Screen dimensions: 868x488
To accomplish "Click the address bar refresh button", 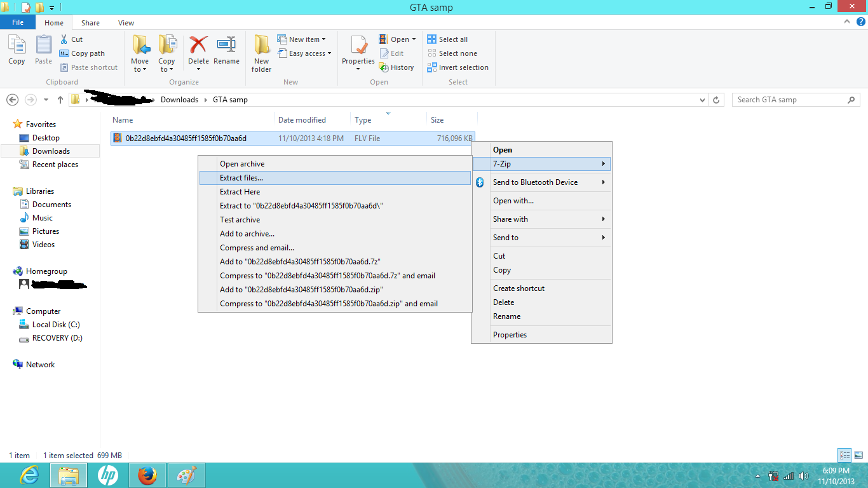I will (x=717, y=100).
